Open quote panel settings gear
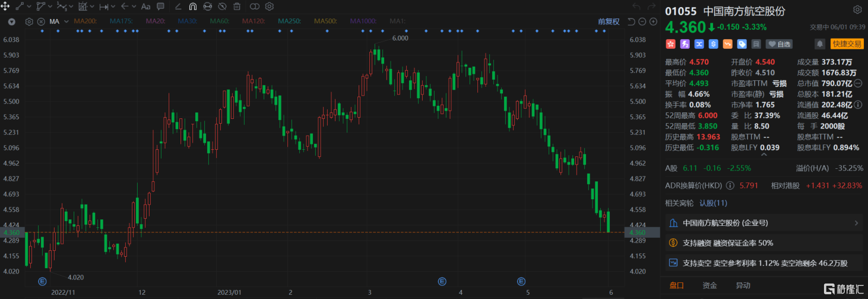 tap(857, 10)
